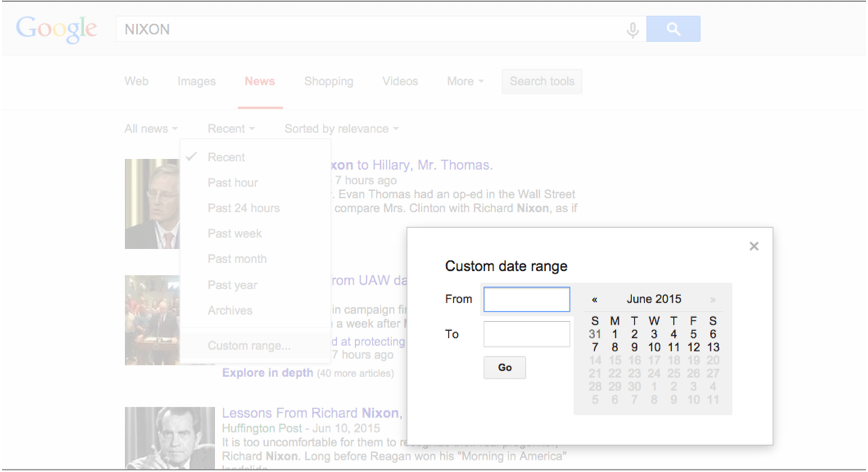Pick June 1 in the calendar
The height and width of the screenshot is (472, 868).
pyautogui.click(x=614, y=334)
